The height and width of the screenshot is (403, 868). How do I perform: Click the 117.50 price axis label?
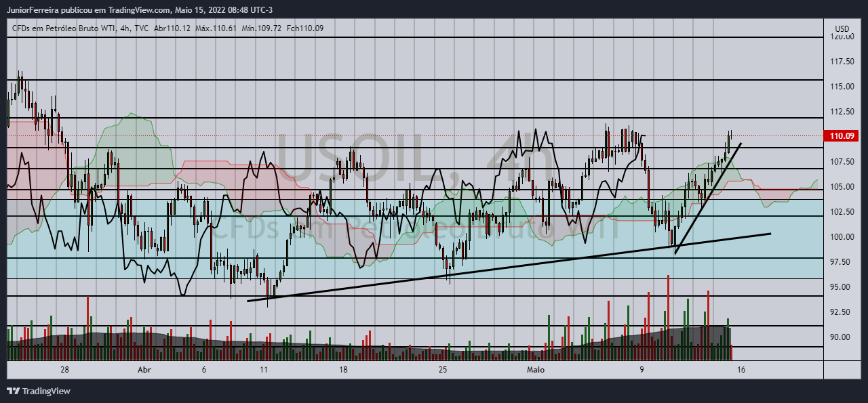pos(842,62)
